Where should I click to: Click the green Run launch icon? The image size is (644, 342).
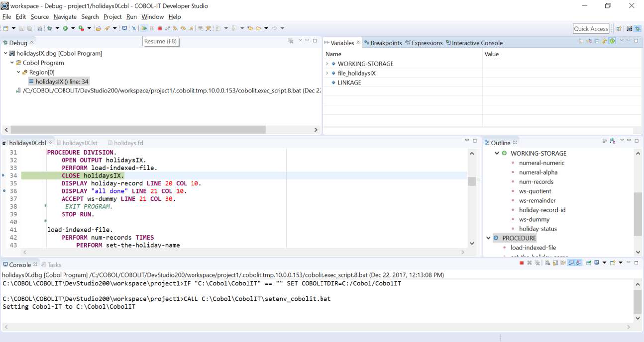(x=65, y=28)
